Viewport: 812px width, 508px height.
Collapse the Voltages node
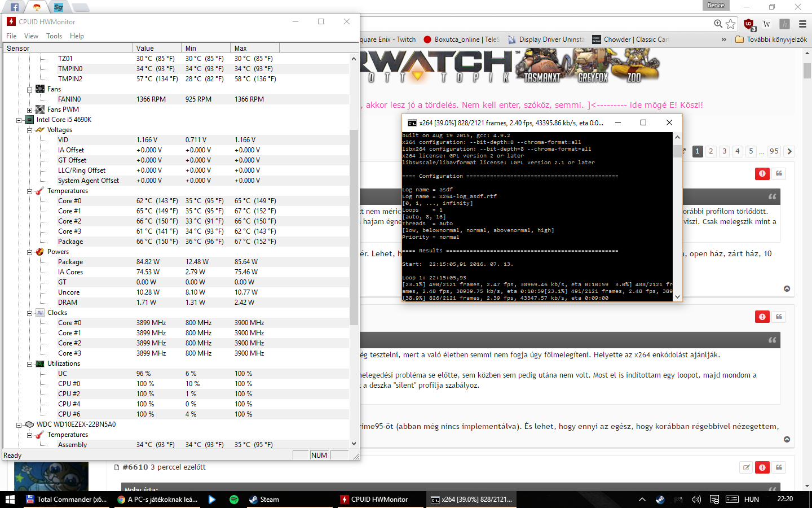[29, 130]
